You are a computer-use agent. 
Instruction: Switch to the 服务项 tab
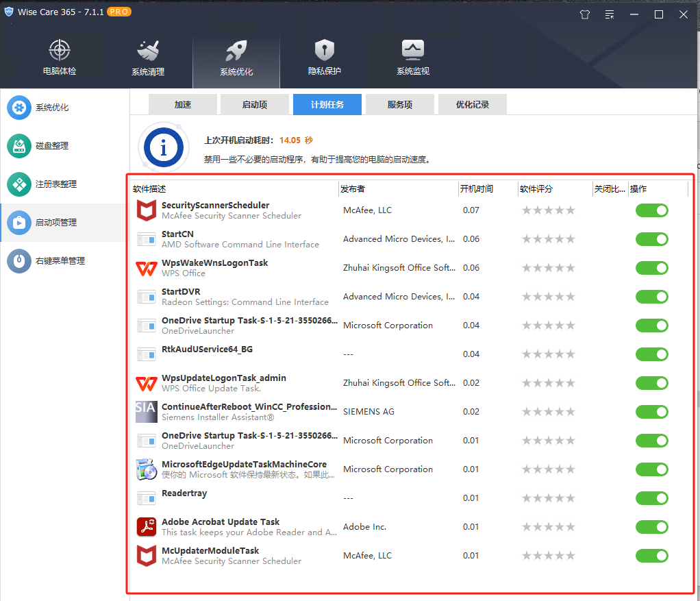[400, 104]
